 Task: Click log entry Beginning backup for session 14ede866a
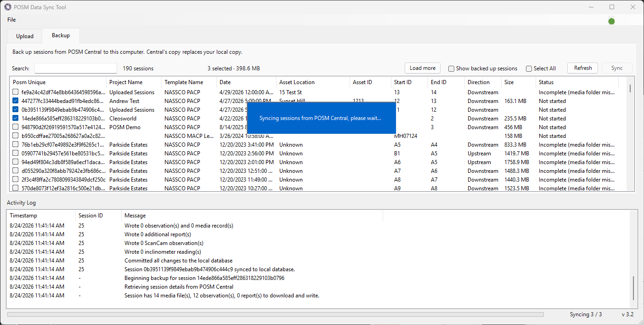204,278
